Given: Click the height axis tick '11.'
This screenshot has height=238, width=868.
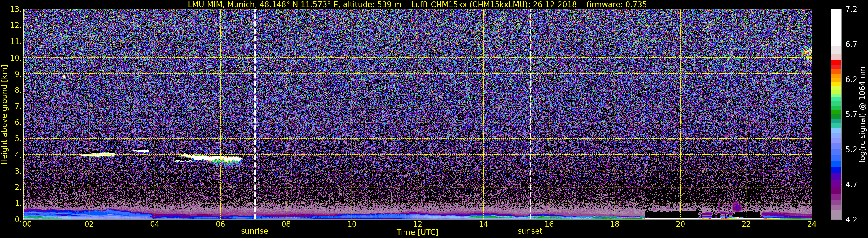Looking at the screenshot, I should [x=16, y=41].
